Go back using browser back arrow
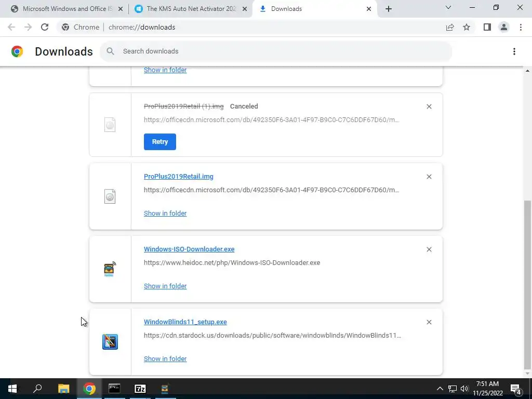This screenshot has height=399, width=532. tap(11, 27)
